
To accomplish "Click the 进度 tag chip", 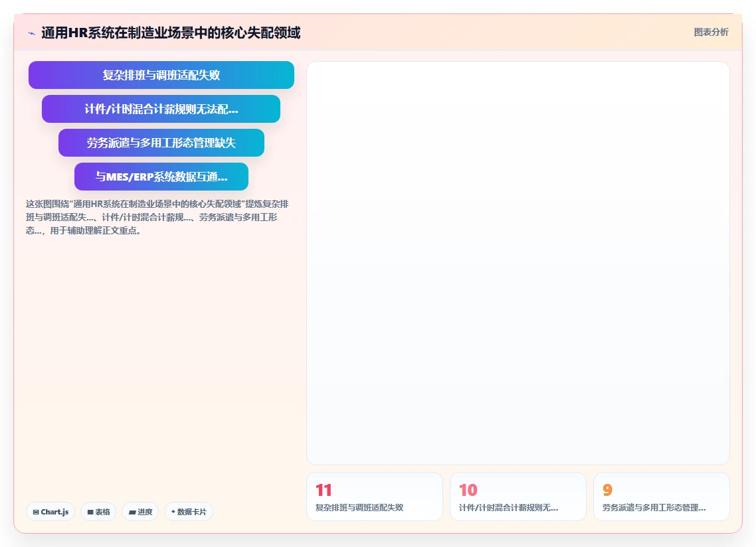I will pos(140,512).
